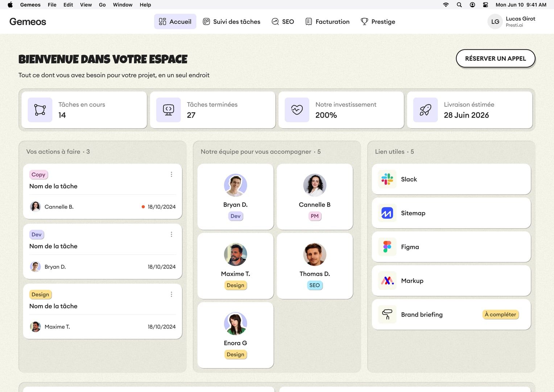Open the Window menu in menu bar
Screen dimensions: 554x392
(123, 5)
